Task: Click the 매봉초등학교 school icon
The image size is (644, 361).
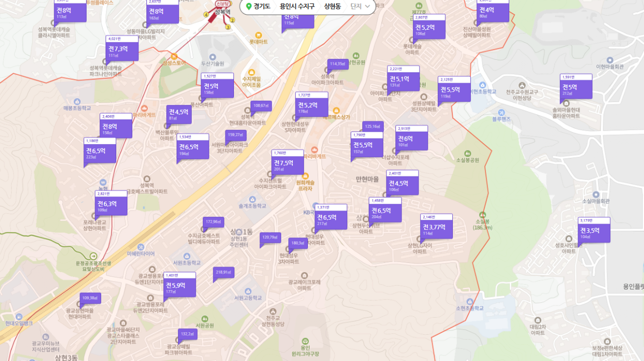Action: coord(77,101)
